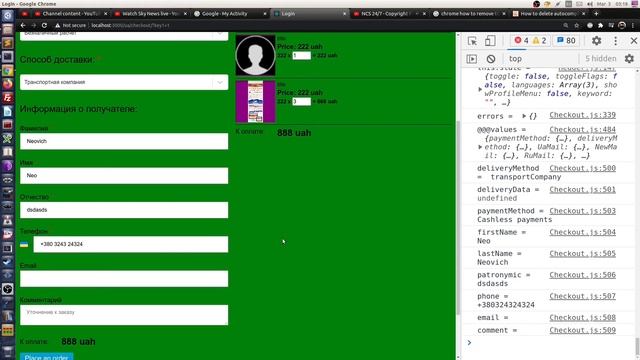Show the 4 errors in DevTools
This screenshot has height=360, width=640.
click(x=521, y=40)
